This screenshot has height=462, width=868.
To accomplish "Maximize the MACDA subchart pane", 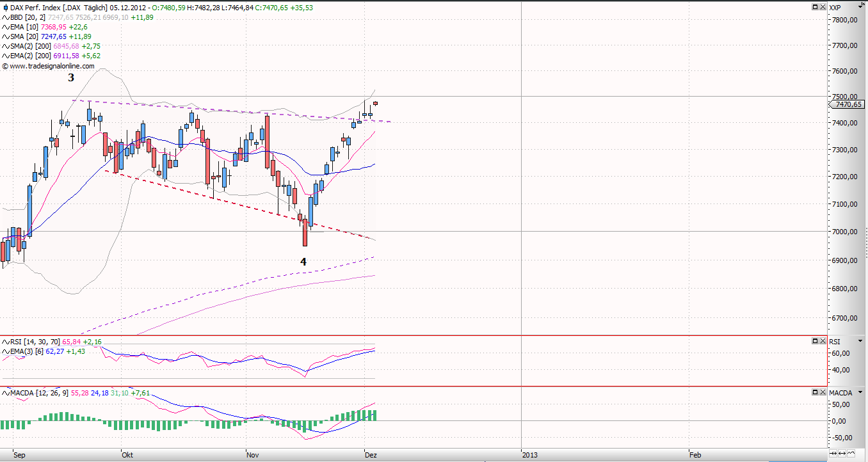I will click(815, 392).
